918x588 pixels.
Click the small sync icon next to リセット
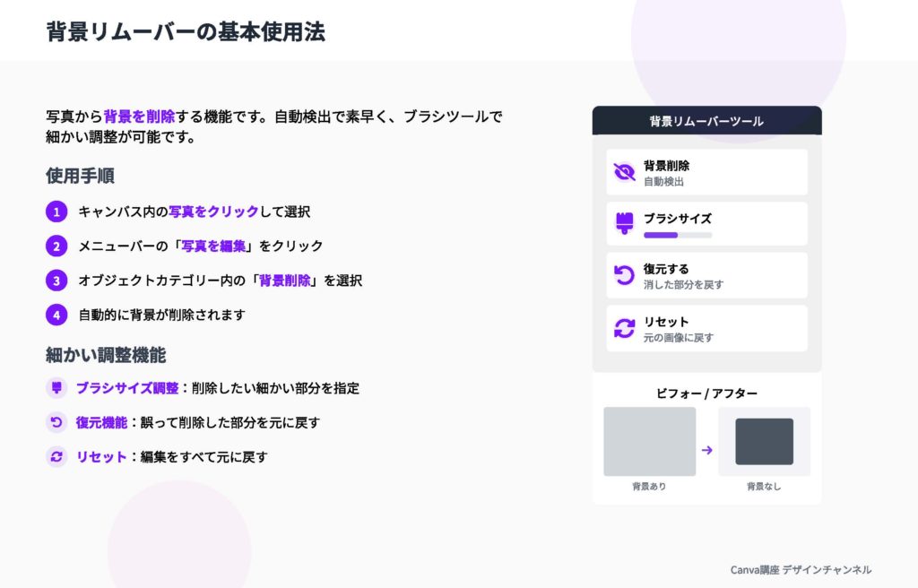(x=56, y=456)
